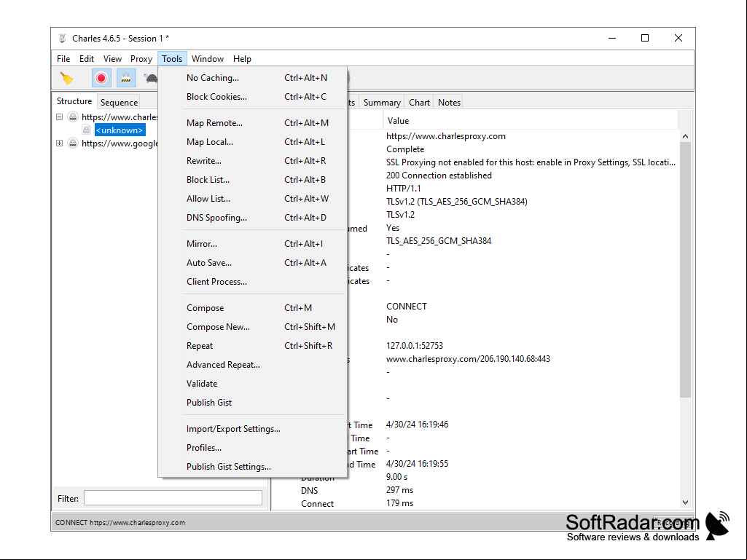This screenshot has height=560, width=747.
Task: Switch to the Structure tab
Action: coord(74,101)
